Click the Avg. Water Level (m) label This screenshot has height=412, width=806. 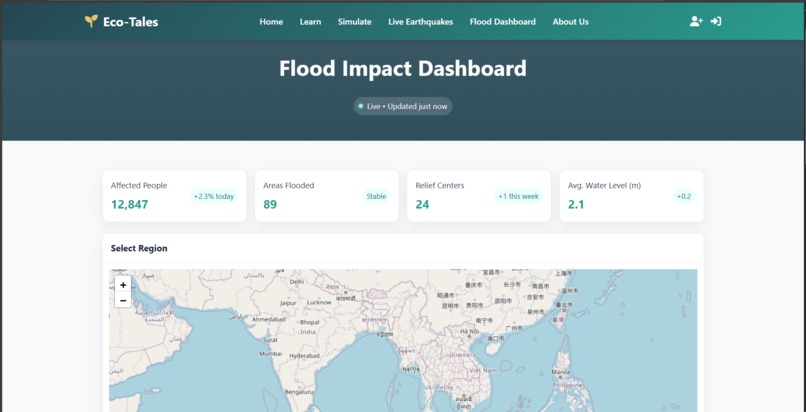pos(604,185)
